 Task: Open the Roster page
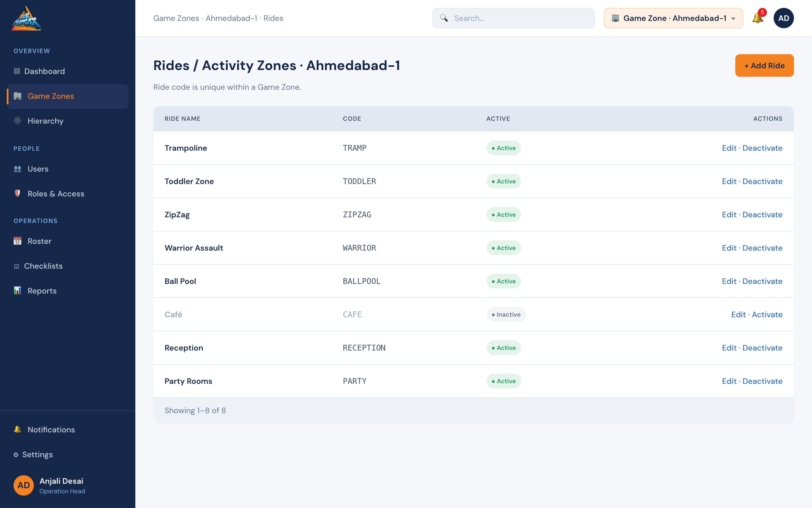67,241
